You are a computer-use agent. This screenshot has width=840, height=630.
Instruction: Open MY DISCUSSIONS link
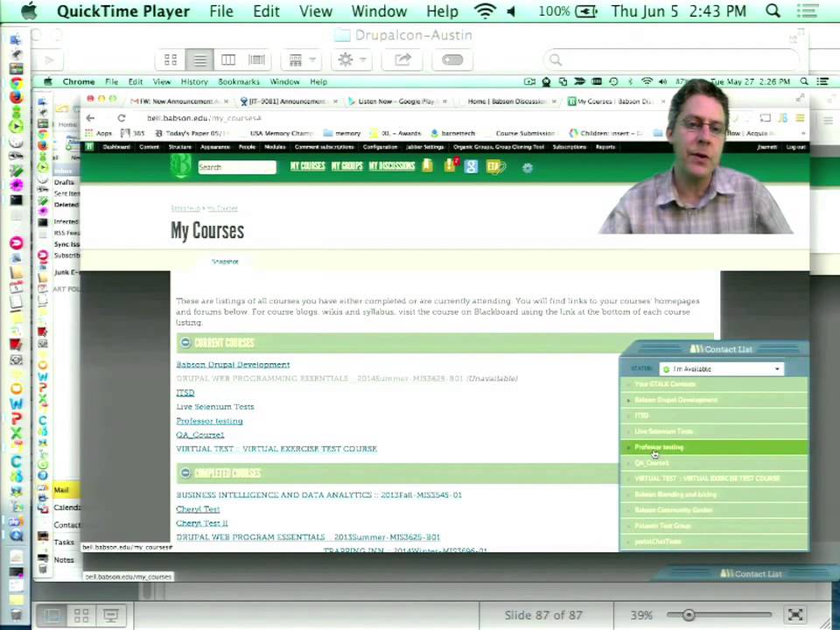392,166
